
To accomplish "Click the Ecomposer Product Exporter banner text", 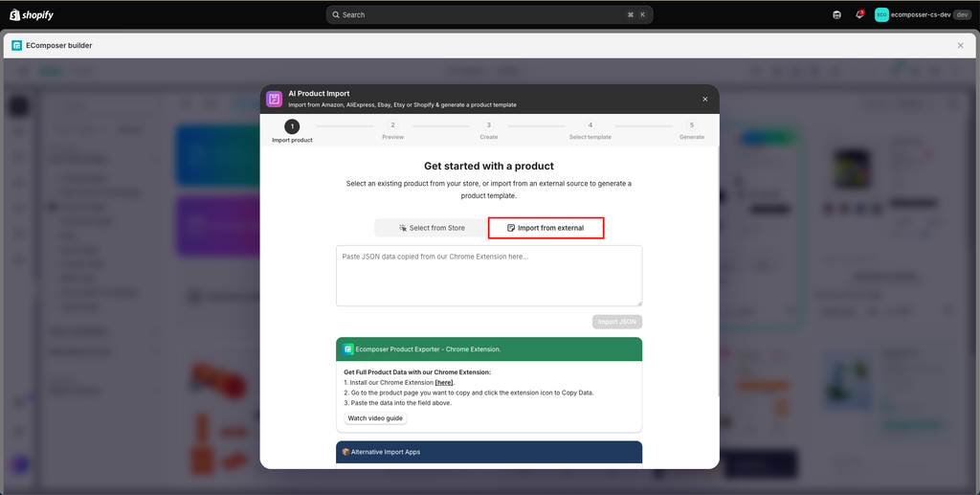I will pyautogui.click(x=428, y=349).
